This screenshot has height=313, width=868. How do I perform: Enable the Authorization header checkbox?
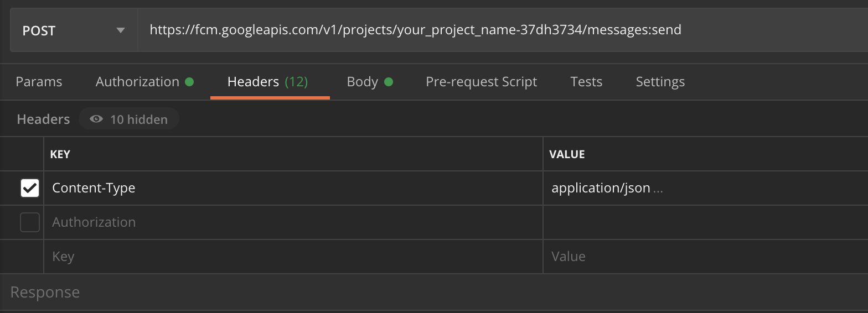[30, 222]
